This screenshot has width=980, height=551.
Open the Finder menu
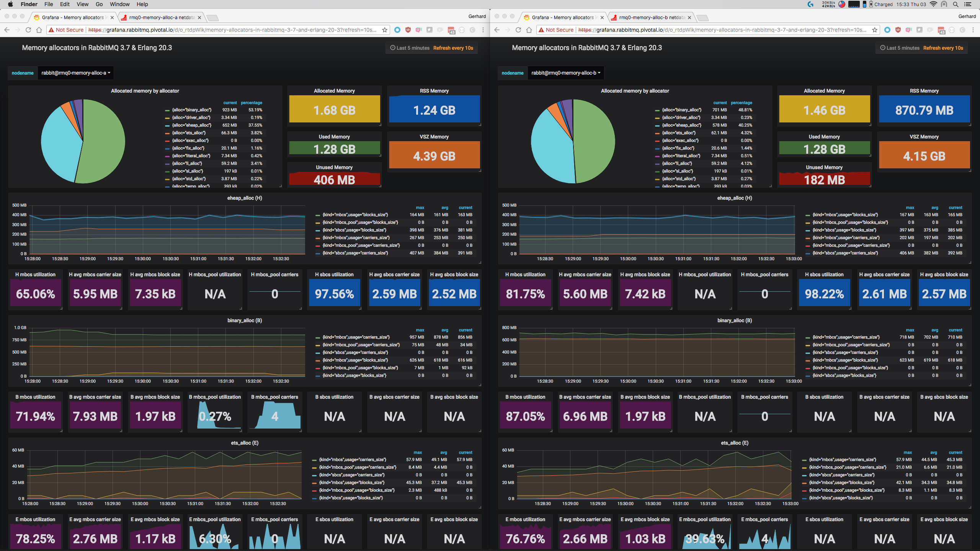click(29, 4)
